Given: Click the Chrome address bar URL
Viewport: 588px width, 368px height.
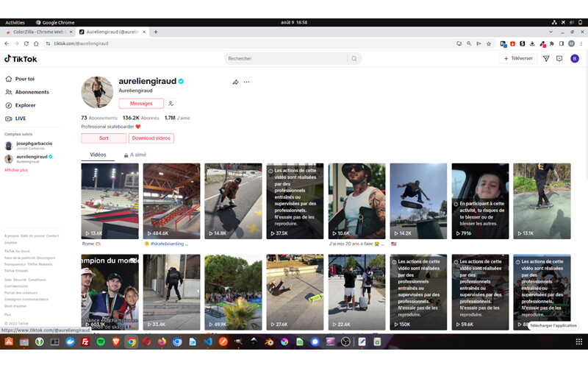Looking at the screenshot, I should [81, 43].
